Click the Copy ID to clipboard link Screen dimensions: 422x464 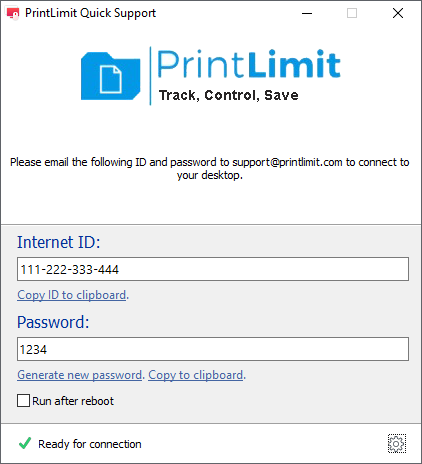(x=72, y=295)
